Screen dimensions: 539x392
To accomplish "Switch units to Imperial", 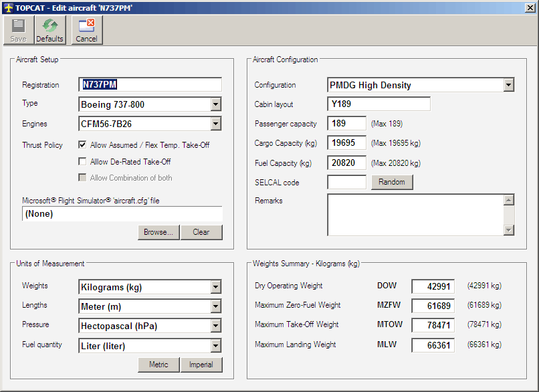I will click(x=201, y=365).
